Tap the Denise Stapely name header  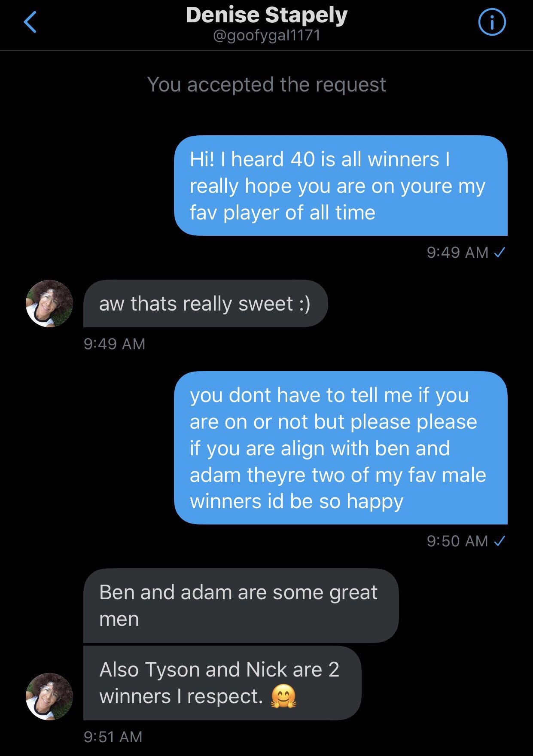click(x=267, y=15)
